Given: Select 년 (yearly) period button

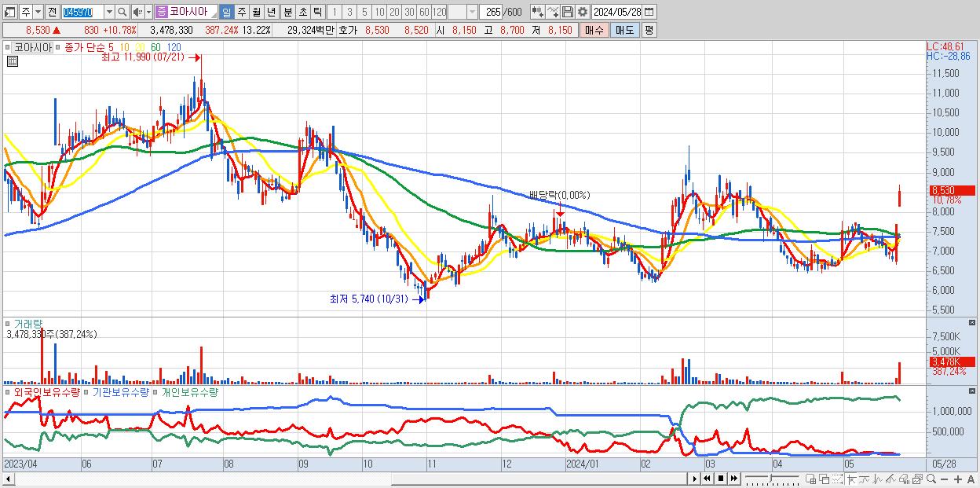Looking at the screenshot, I should point(271,12).
